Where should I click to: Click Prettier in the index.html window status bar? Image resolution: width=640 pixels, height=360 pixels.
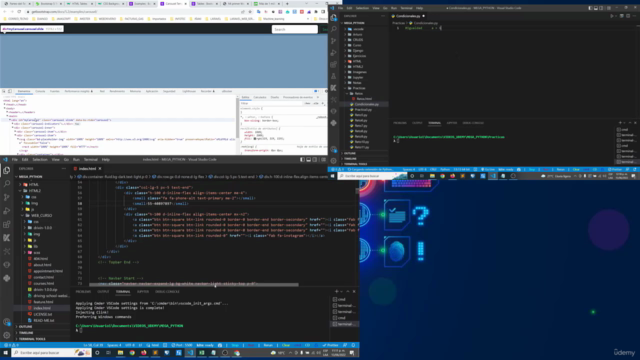330,345
